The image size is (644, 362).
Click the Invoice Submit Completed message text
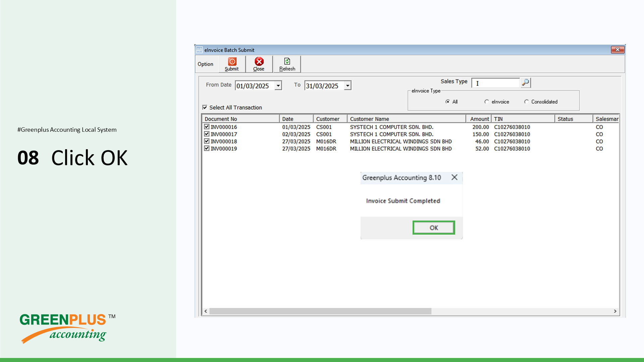pos(403,201)
